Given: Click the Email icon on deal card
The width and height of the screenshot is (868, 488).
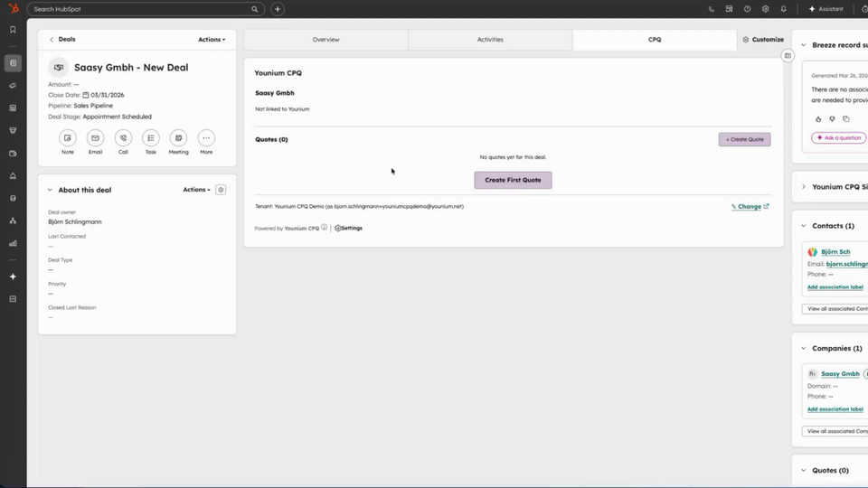Looking at the screenshot, I should [95, 138].
